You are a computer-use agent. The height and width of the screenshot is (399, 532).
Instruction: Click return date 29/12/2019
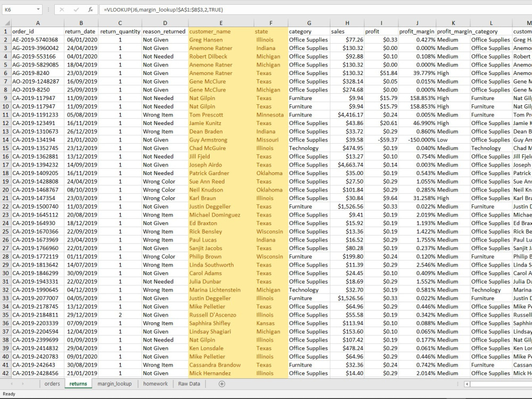click(x=81, y=315)
